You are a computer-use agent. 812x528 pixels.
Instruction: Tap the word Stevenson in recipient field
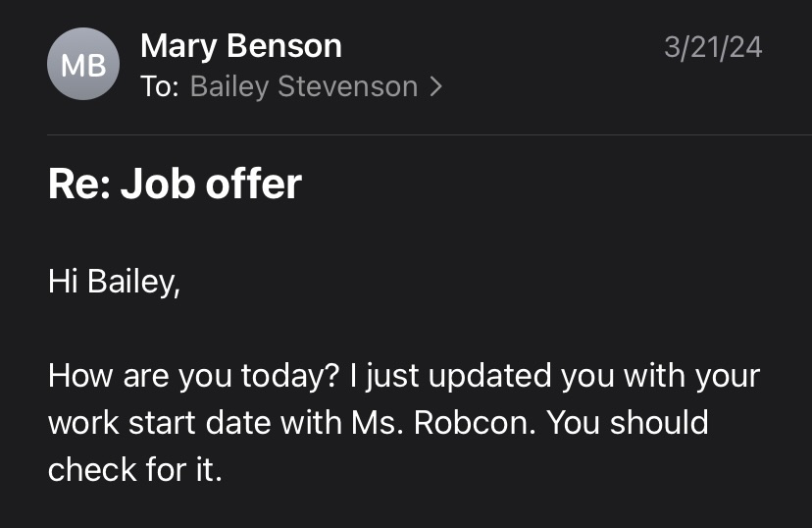(x=348, y=86)
